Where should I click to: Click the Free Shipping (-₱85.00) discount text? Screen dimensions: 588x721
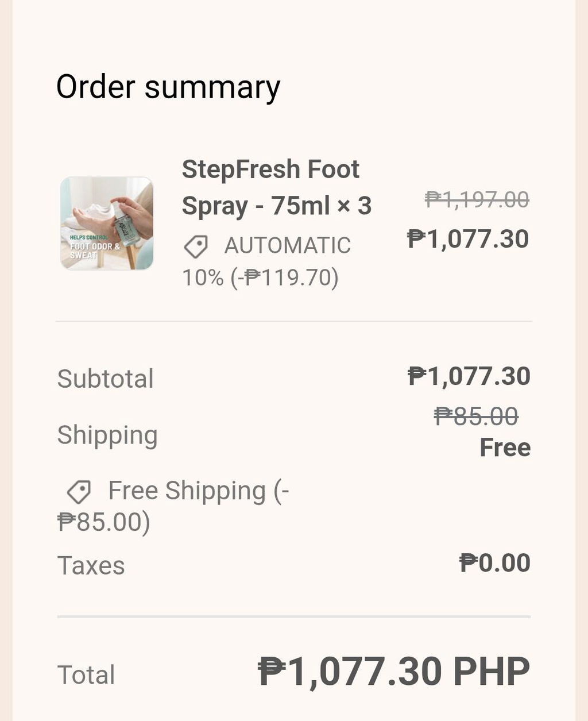point(173,507)
